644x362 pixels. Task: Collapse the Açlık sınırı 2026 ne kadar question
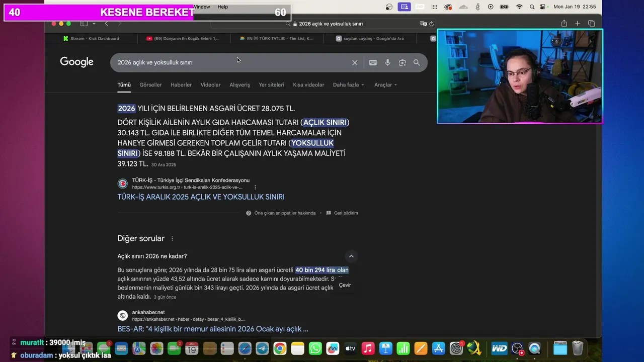point(351,256)
